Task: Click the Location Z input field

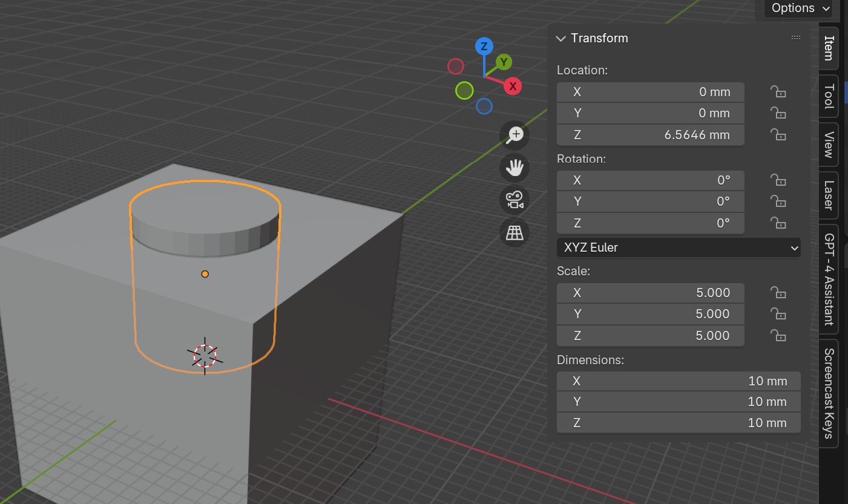Action: click(651, 135)
